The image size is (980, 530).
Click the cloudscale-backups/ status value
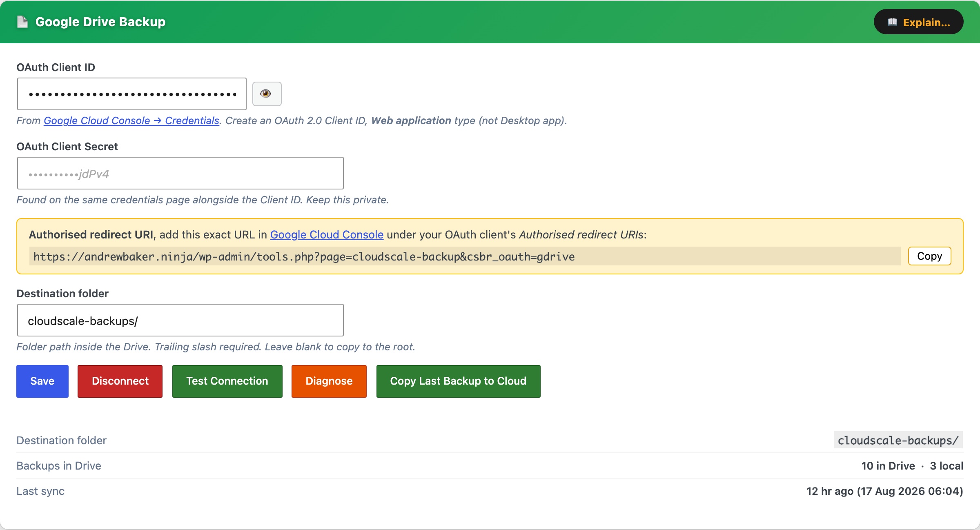coord(898,440)
